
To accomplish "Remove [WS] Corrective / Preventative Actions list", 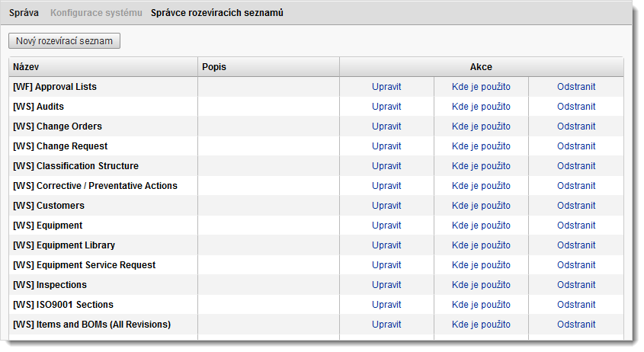I will click(x=576, y=186).
